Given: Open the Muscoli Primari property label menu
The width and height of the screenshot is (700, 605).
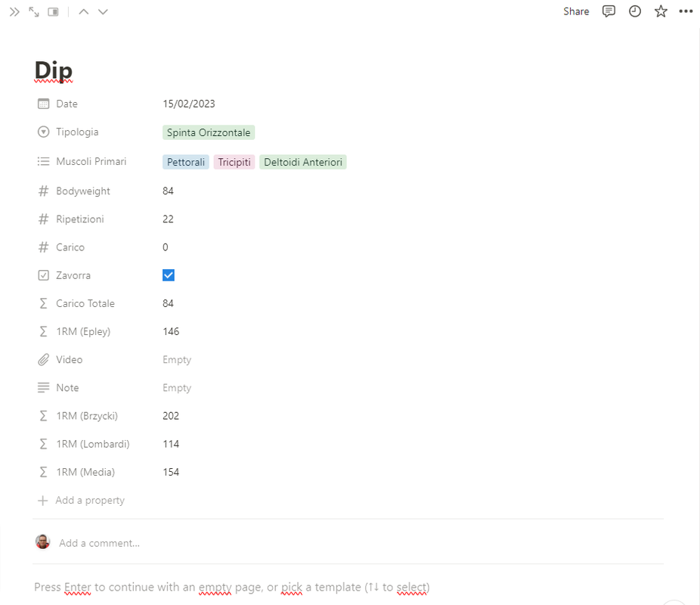Looking at the screenshot, I should pos(91,162).
